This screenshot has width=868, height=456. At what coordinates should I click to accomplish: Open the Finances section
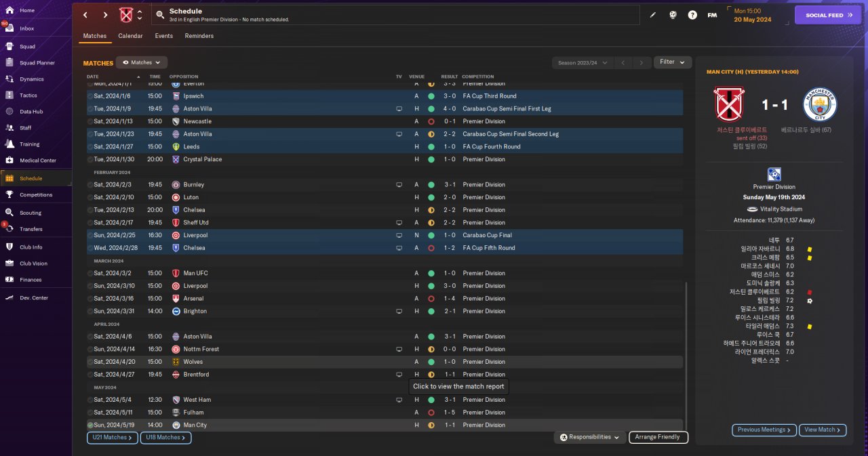[31, 280]
